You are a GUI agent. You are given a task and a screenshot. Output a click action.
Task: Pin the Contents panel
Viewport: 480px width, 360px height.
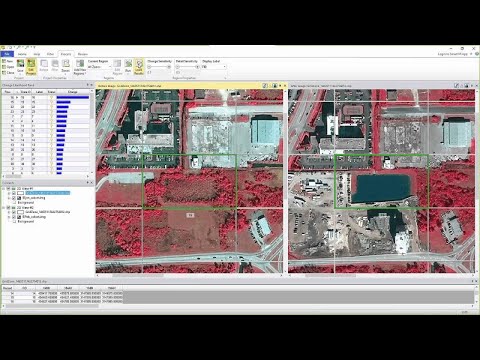[x=88, y=183]
